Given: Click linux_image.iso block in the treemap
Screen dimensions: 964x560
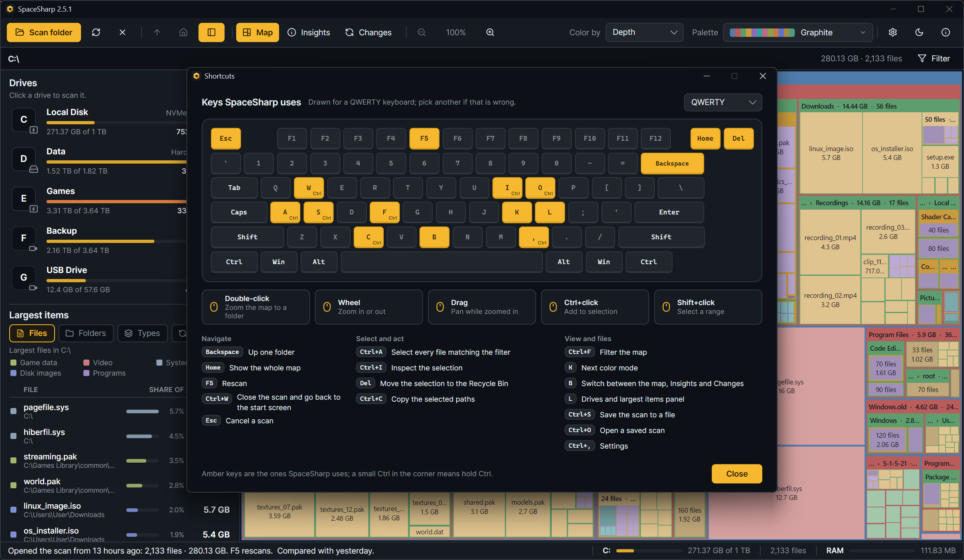Looking at the screenshot, I should click(831, 153).
